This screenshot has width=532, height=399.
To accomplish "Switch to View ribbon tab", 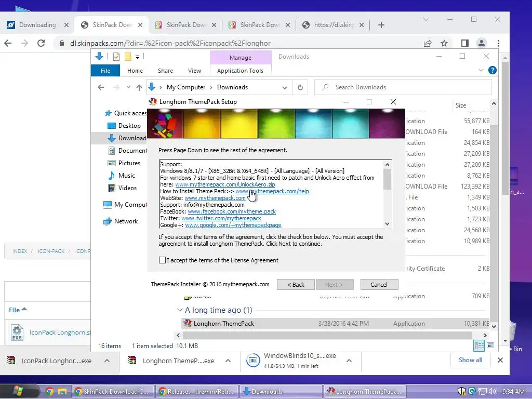I will (194, 71).
